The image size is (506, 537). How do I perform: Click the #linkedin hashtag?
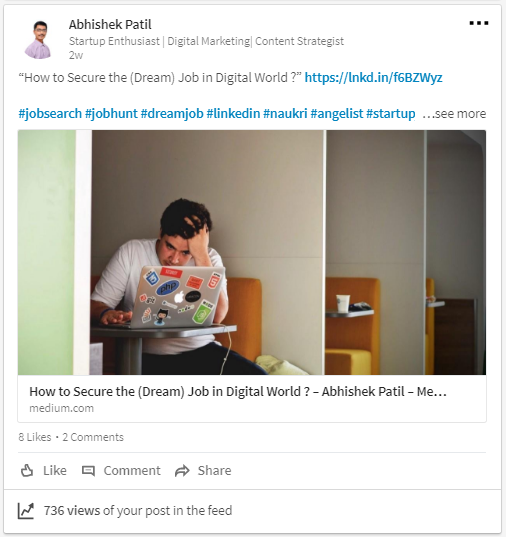pyautogui.click(x=233, y=113)
